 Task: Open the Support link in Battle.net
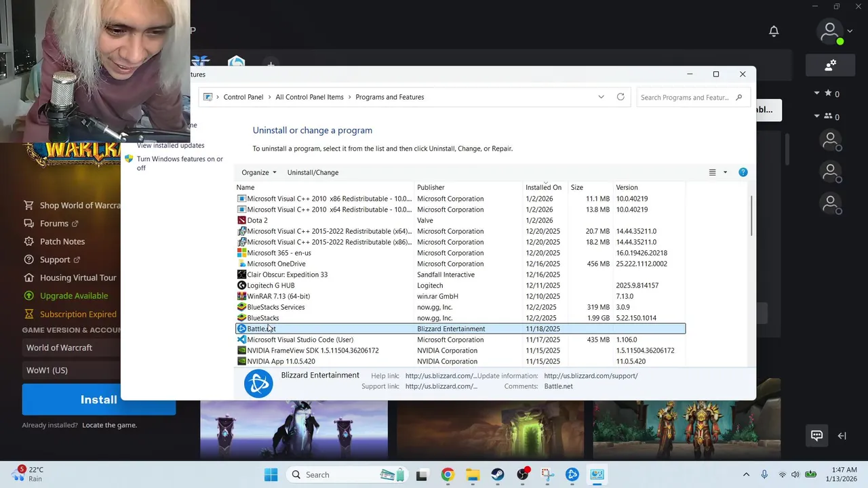[x=52, y=260]
